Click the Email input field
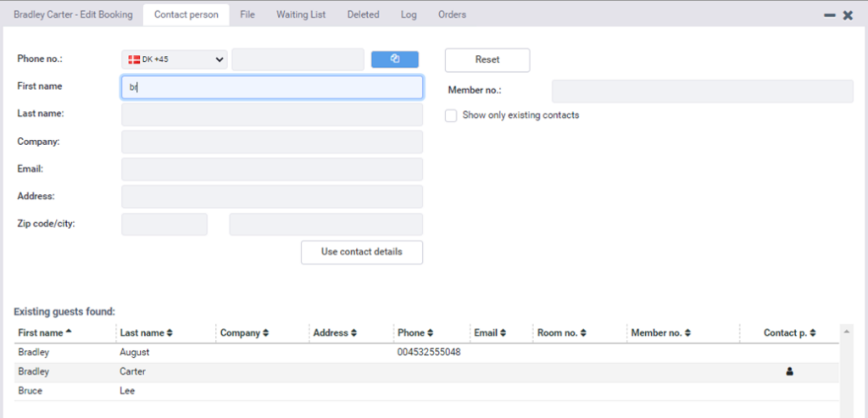The image size is (868, 418). (272, 170)
